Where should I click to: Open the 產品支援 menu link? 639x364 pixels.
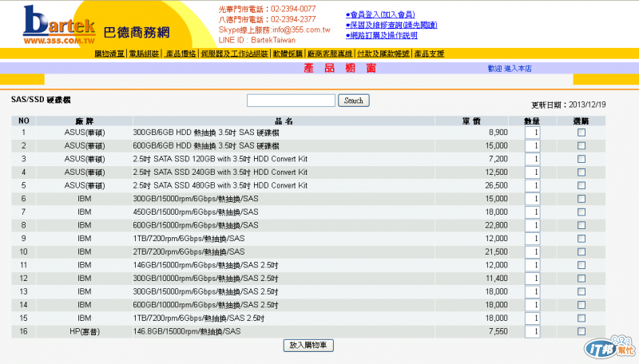pyautogui.click(x=429, y=53)
